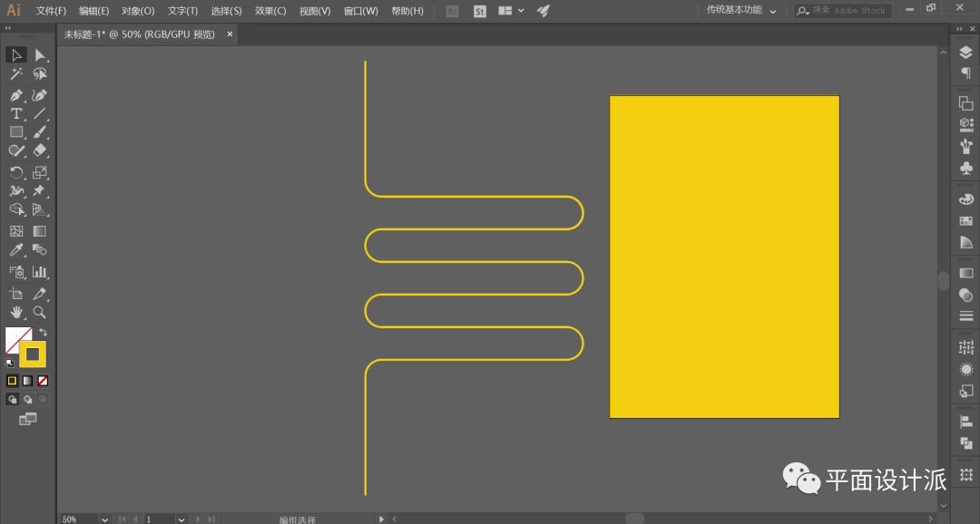Image resolution: width=980 pixels, height=524 pixels.
Task: Switch paint mode to Gradient
Action: (x=27, y=381)
